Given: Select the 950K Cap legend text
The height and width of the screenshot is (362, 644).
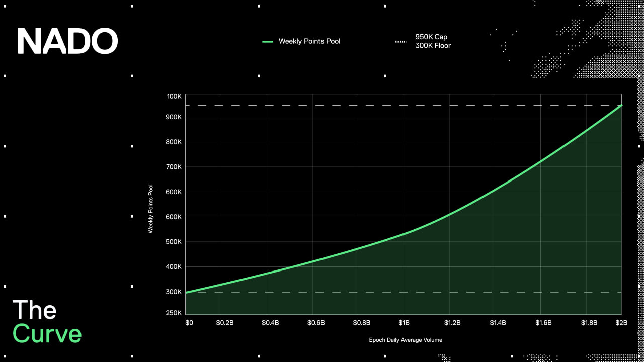Looking at the screenshot, I should click(x=431, y=37).
